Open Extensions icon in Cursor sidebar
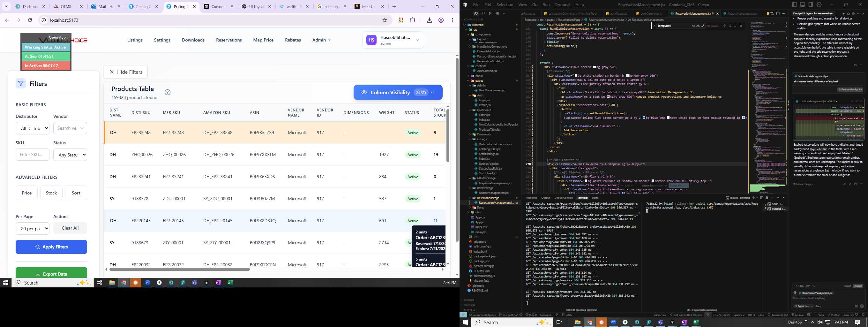This screenshot has height=327, width=868. click(497, 13)
